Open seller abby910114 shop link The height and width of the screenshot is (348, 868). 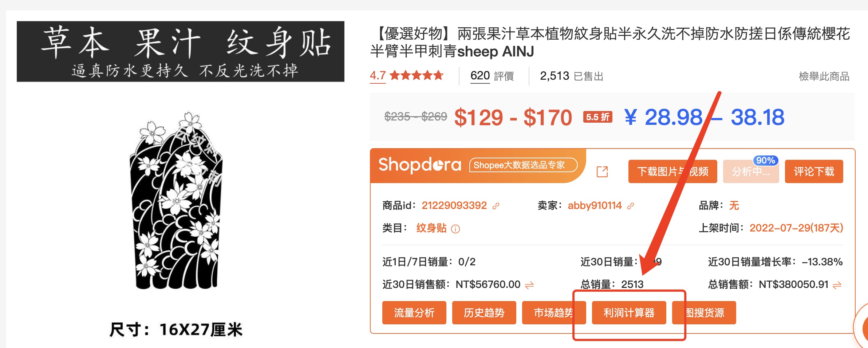tap(595, 205)
